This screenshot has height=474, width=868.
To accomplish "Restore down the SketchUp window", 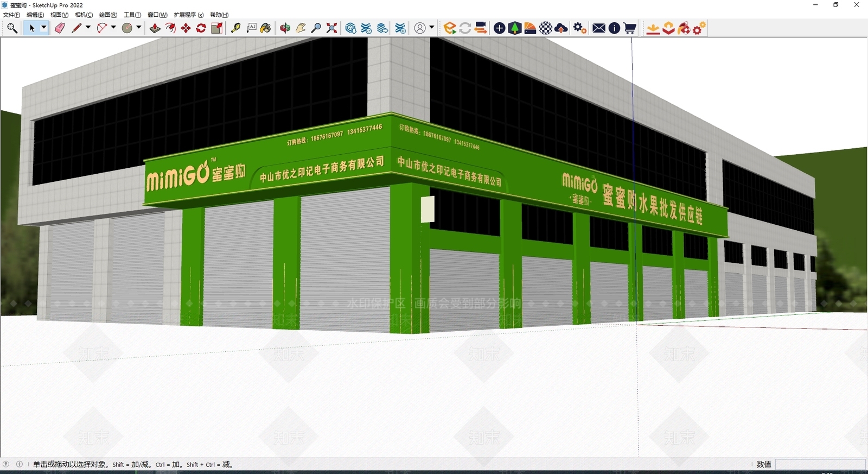I will click(836, 5).
